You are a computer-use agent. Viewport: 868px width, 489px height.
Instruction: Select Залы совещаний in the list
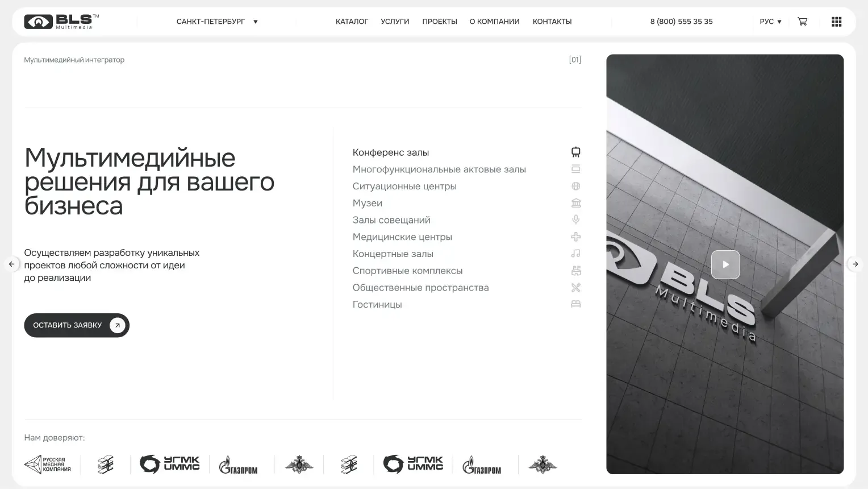391,220
